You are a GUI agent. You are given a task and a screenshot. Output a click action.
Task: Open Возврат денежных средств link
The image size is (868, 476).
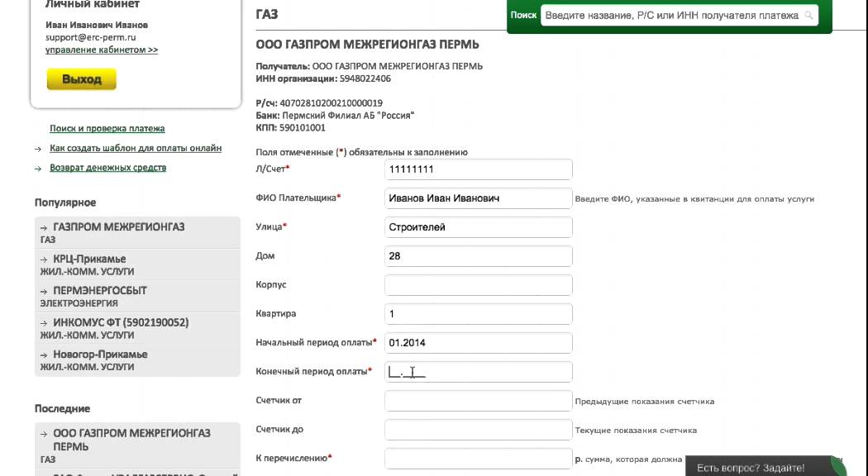108,168
